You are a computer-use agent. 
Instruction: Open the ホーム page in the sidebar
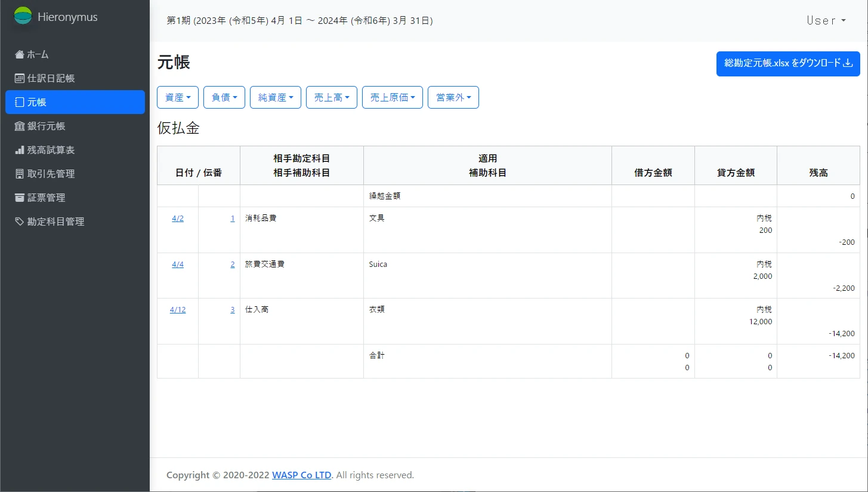click(75, 54)
